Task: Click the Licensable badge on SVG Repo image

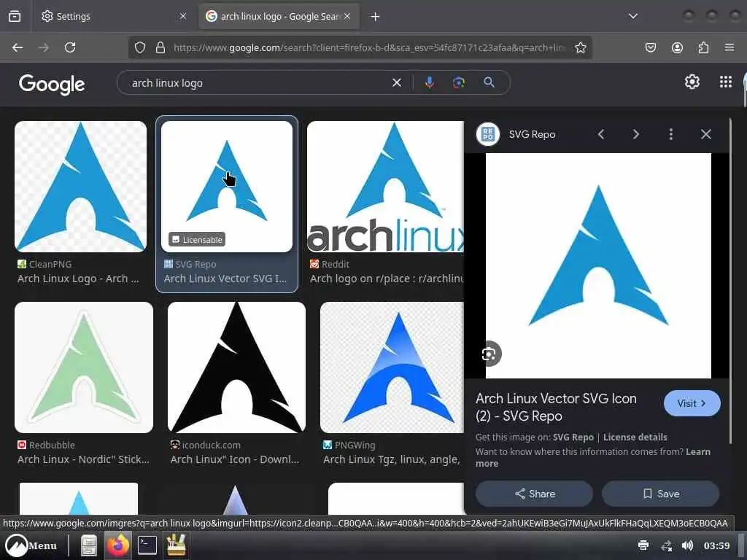Action: coord(197,239)
